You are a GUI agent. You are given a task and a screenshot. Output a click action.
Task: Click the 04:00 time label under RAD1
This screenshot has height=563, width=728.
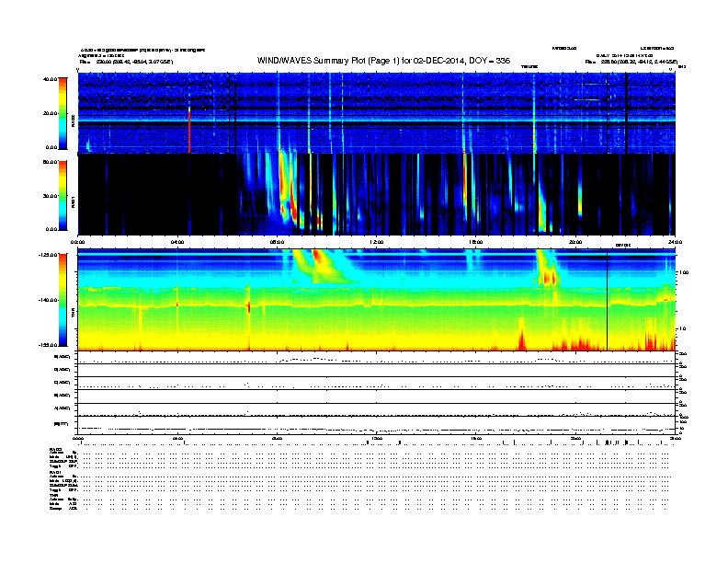click(x=177, y=242)
